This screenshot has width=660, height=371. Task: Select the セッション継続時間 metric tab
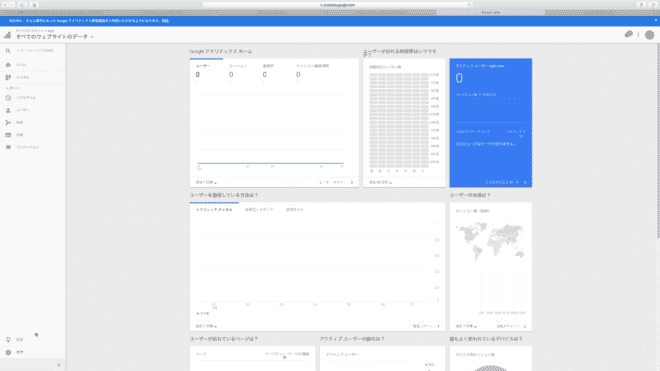[x=312, y=71]
